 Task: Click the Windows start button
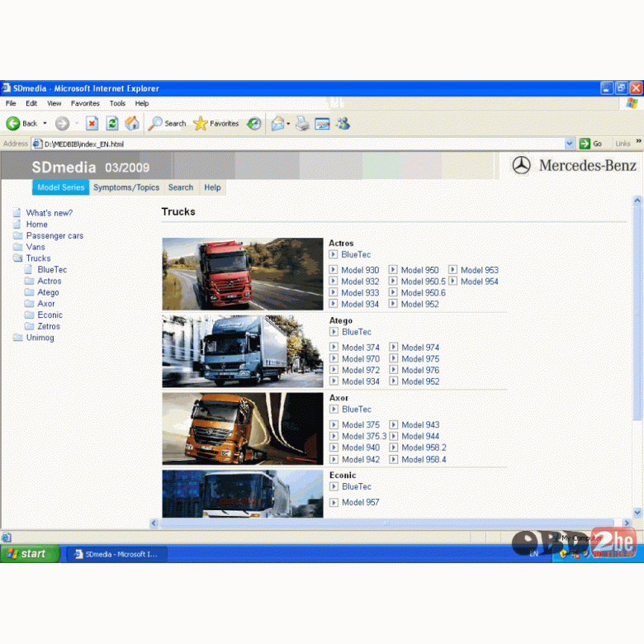[x=30, y=554]
